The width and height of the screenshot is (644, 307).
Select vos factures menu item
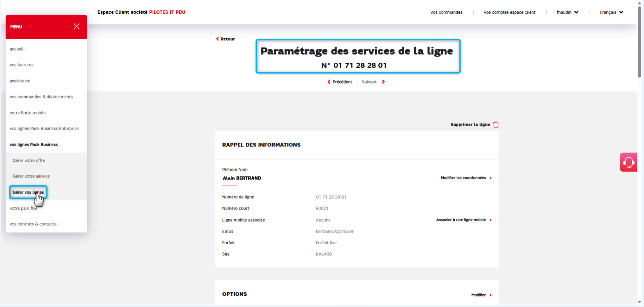[22, 65]
